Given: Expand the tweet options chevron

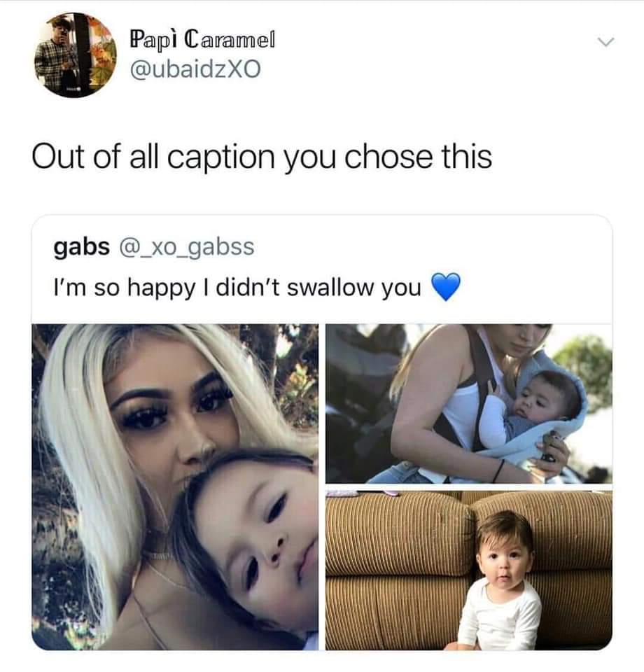Looking at the screenshot, I should pyautogui.click(x=606, y=41).
